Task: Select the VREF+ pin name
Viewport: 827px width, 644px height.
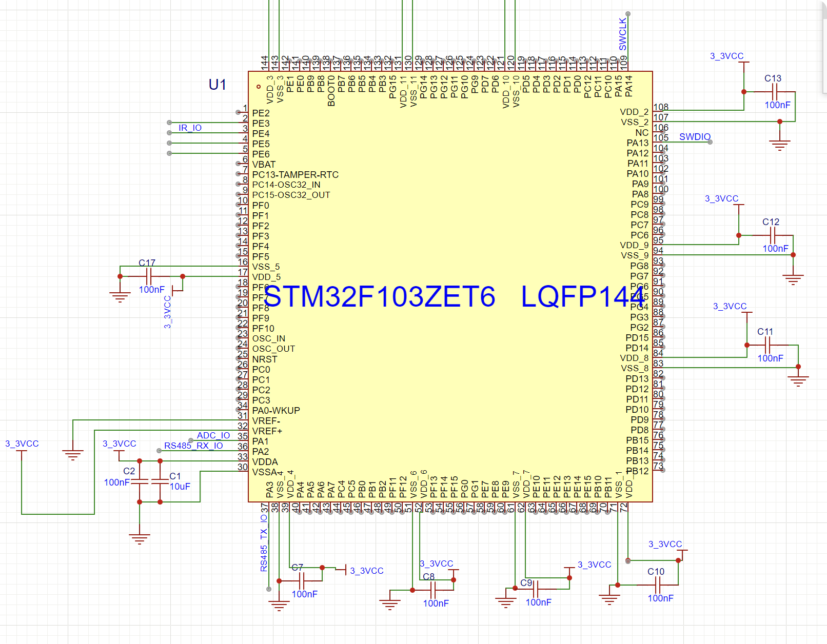Action: click(267, 431)
